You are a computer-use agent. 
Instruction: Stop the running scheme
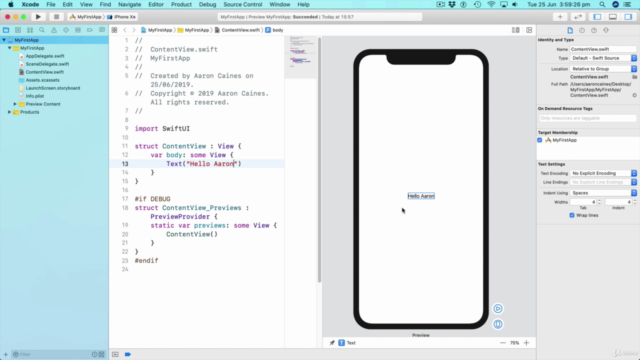click(56, 17)
